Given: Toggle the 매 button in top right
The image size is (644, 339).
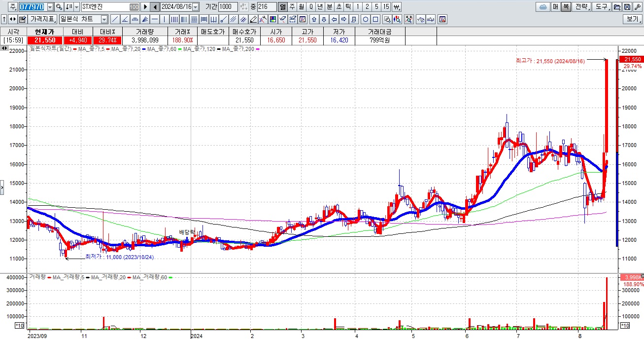Looking at the screenshot, I should (x=555, y=7).
